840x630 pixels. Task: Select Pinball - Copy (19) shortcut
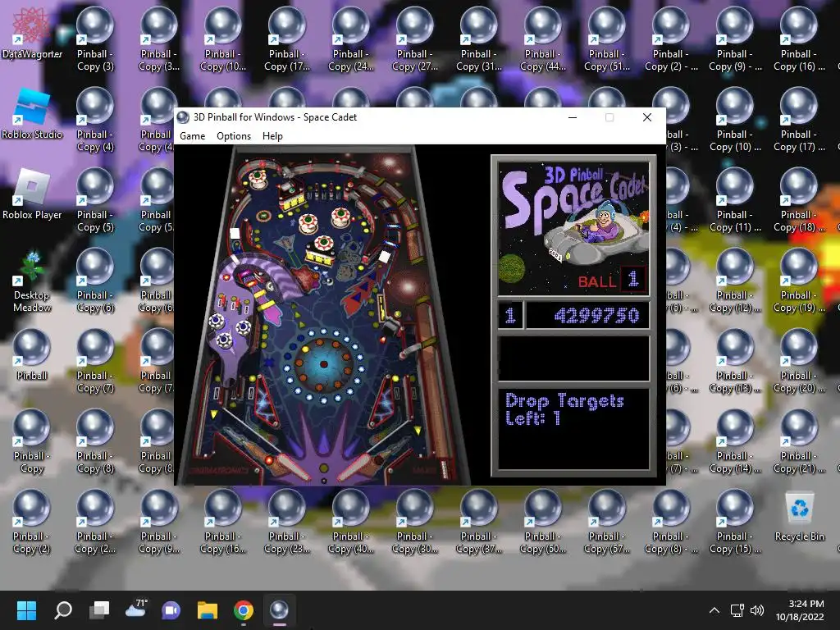(799, 281)
